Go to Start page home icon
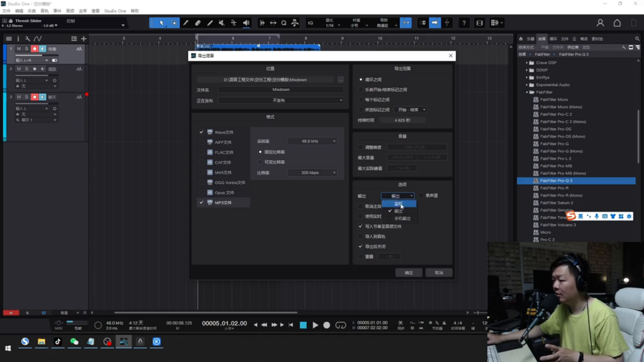The width and height of the screenshot is (644, 362). (x=617, y=23)
